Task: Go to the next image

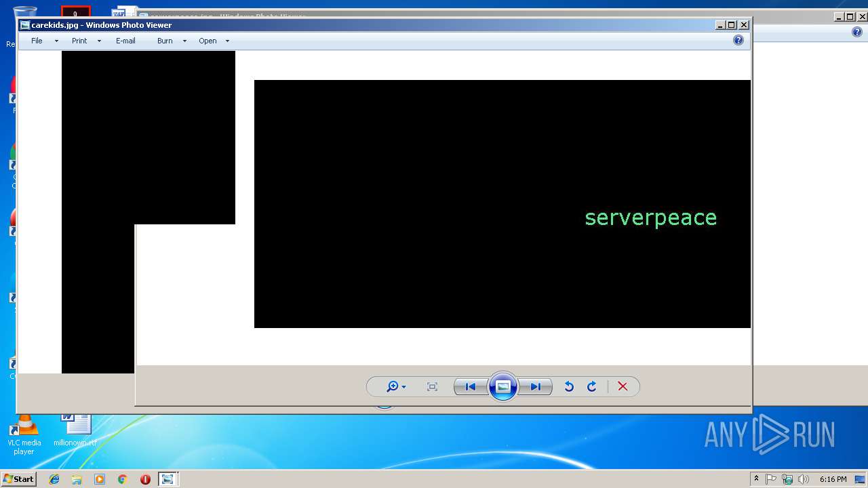Action: point(536,386)
